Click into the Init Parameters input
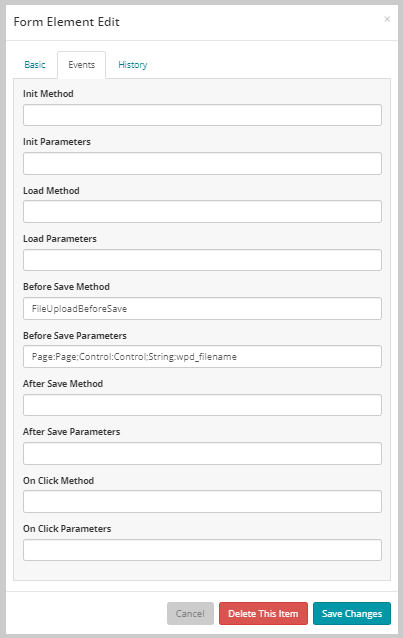The width and height of the screenshot is (403, 638). tap(202, 164)
